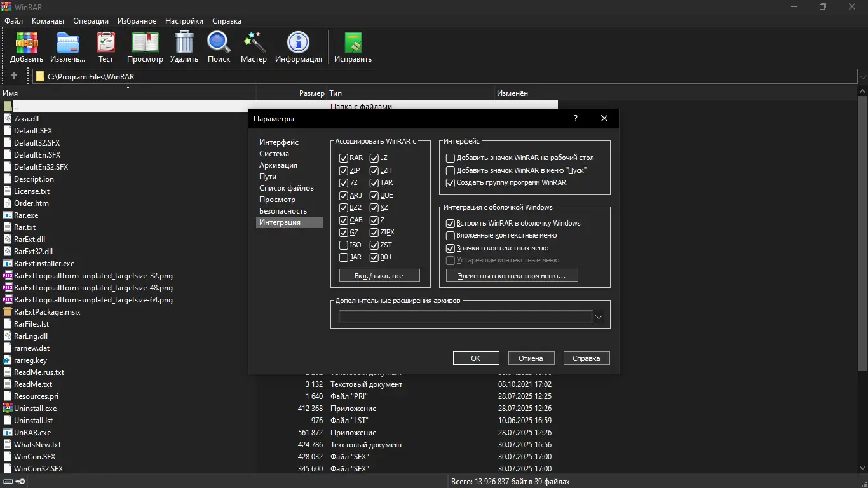Click the Элементы в контекстном меню button
Image resolution: width=868 pixels, height=488 pixels.
(x=512, y=276)
